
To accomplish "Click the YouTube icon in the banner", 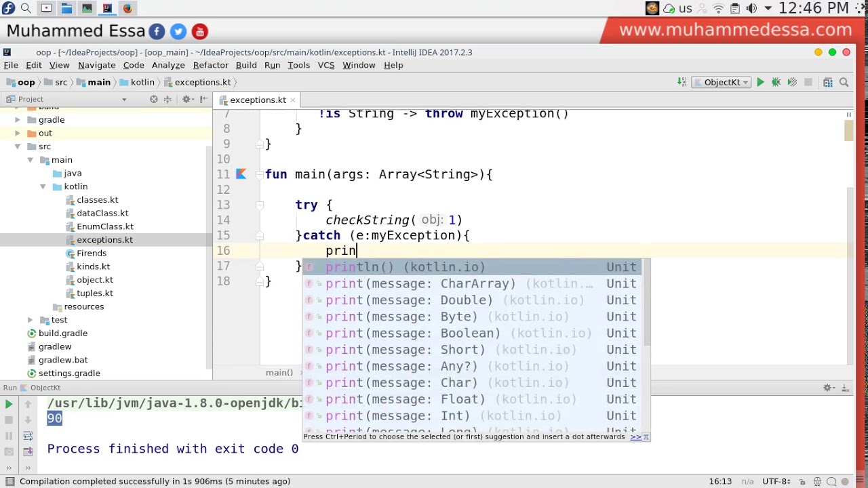I will click(199, 31).
